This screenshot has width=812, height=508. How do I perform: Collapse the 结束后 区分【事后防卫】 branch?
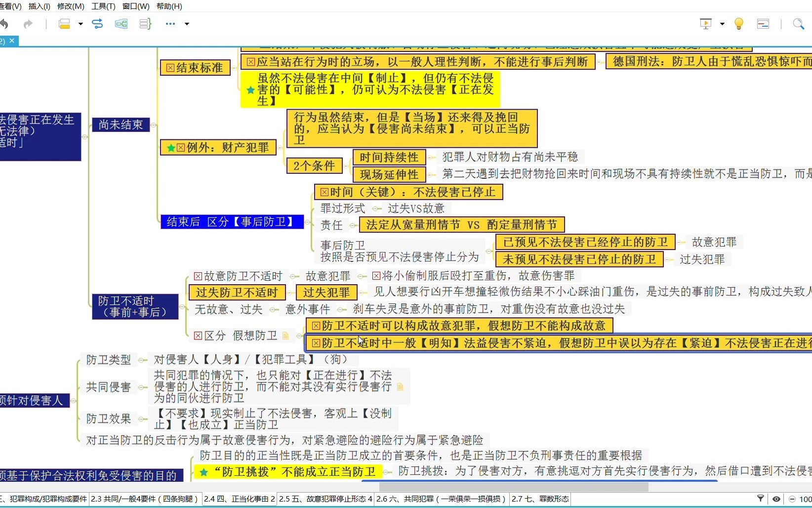(x=308, y=222)
